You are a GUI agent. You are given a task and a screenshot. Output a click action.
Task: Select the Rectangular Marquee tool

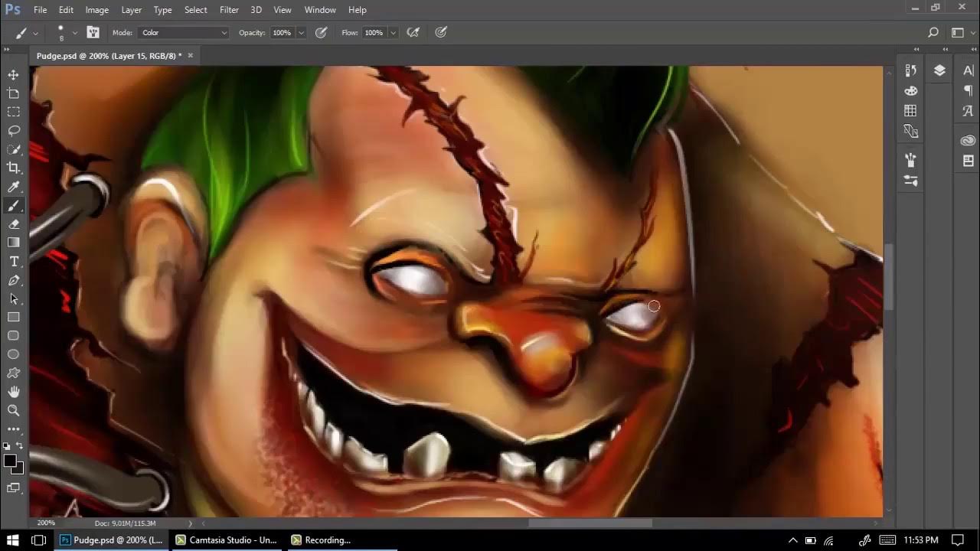point(13,112)
